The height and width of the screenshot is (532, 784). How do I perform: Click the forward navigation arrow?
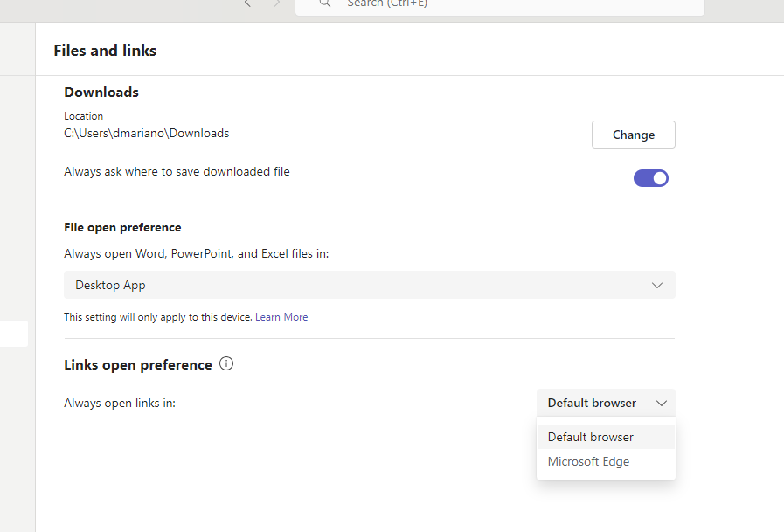[x=277, y=3]
